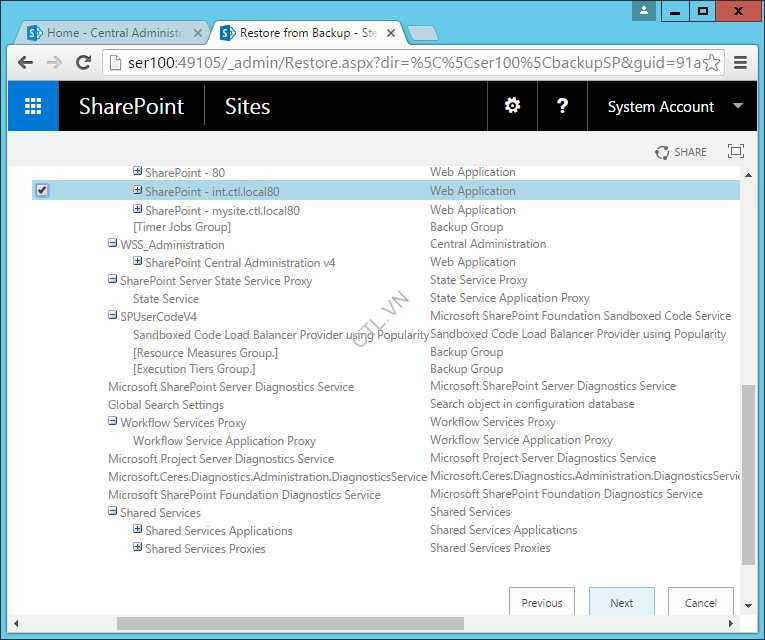Click the Share icon in the toolbar

(681, 152)
